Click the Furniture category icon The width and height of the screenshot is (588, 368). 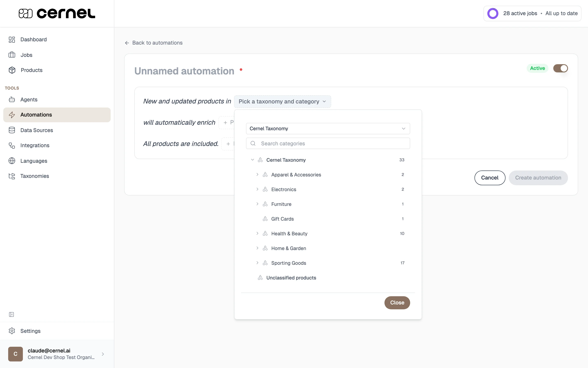tap(265, 204)
